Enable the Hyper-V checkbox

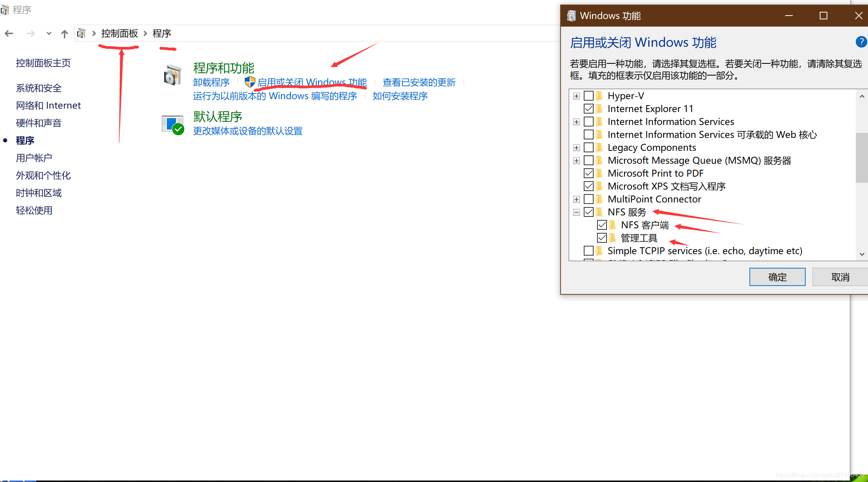tap(589, 96)
